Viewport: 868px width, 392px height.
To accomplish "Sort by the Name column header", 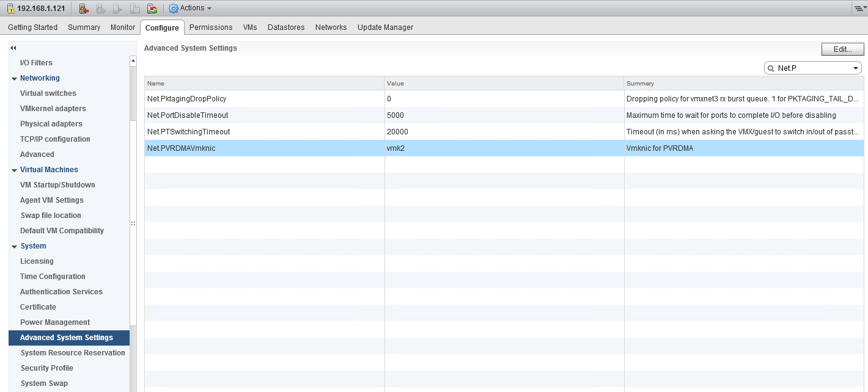I will [265, 84].
